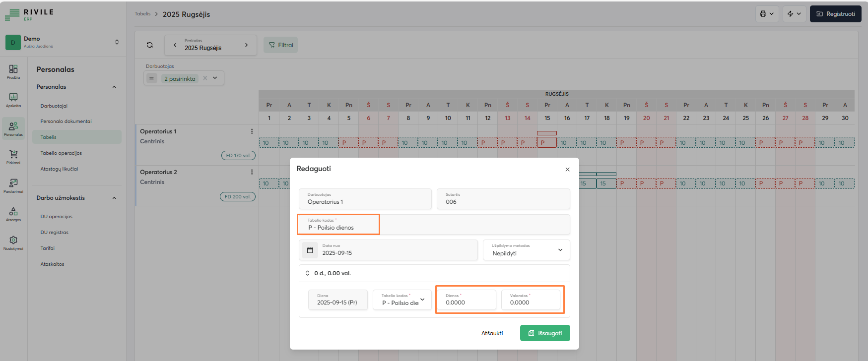Collapse the Darbo užmokestis section
Viewport: 868px width, 361px height.
click(x=114, y=198)
